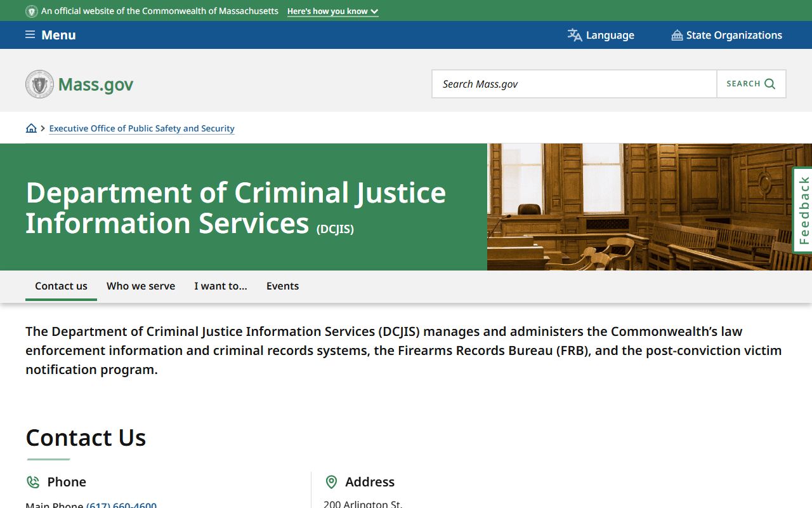This screenshot has height=508, width=812.
Task: Click the courtroom banner image
Action: click(650, 207)
